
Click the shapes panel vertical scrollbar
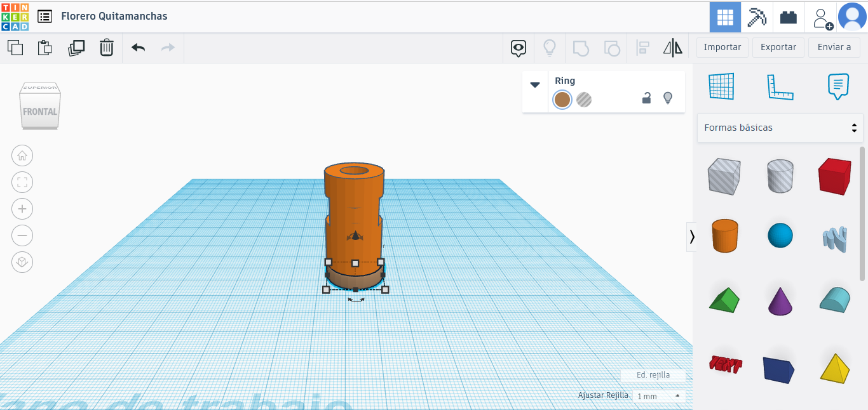pyautogui.click(x=862, y=213)
